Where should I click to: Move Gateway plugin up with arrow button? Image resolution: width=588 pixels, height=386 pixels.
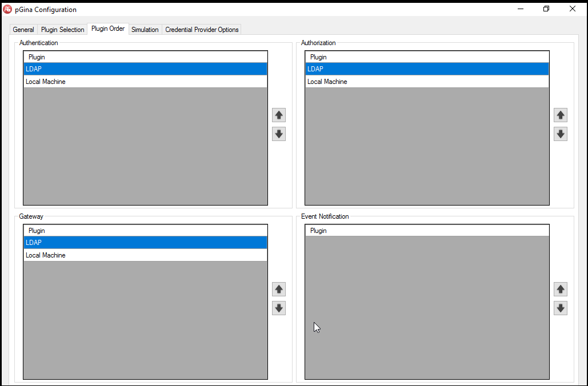[279, 289]
